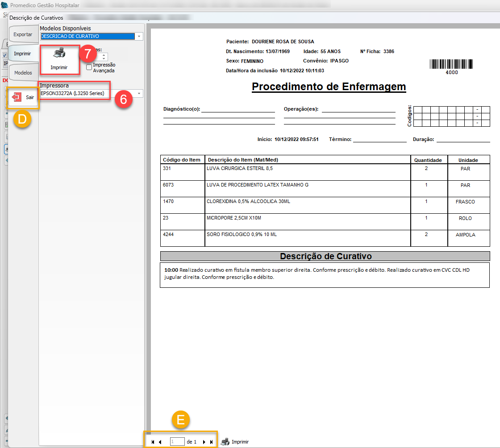This screenshot has height=448, width=500.
Task: Decrease the copies count with the down arrow
Action: coord(104,58)
